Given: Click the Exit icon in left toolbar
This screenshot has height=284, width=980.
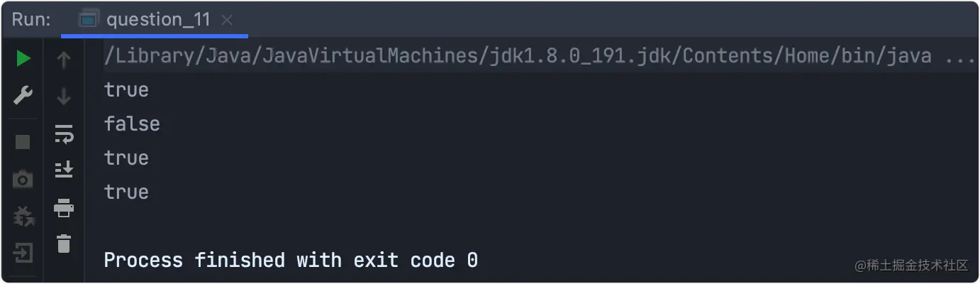Looking at the screenshot, I should (x=23, y=253).
